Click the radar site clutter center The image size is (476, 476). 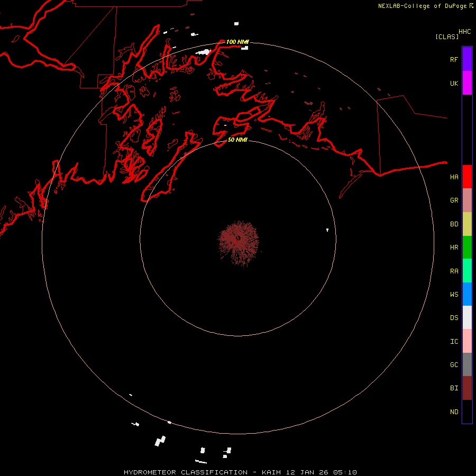(x=237, y=239)
